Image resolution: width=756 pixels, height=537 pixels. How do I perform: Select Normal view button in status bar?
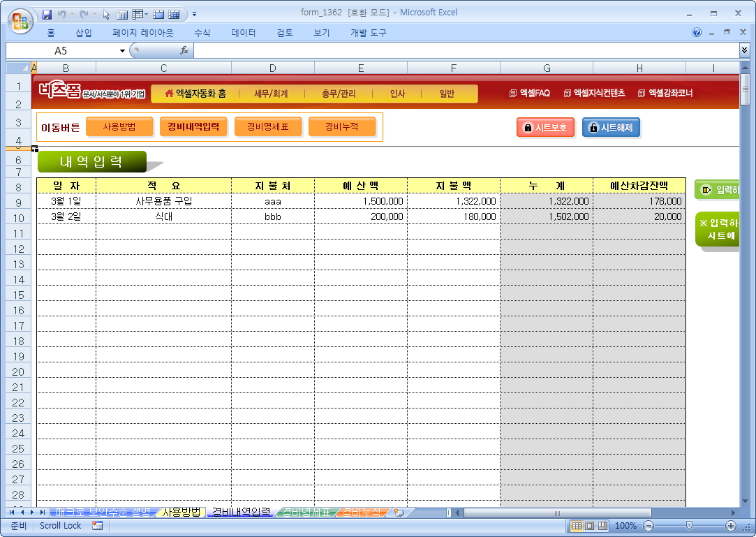click(x=577, y=526)
